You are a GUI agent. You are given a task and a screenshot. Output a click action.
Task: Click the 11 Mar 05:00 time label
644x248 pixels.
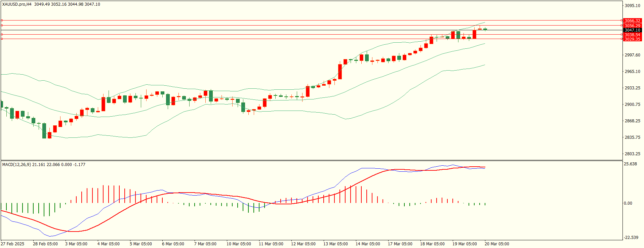coord(271,244)
